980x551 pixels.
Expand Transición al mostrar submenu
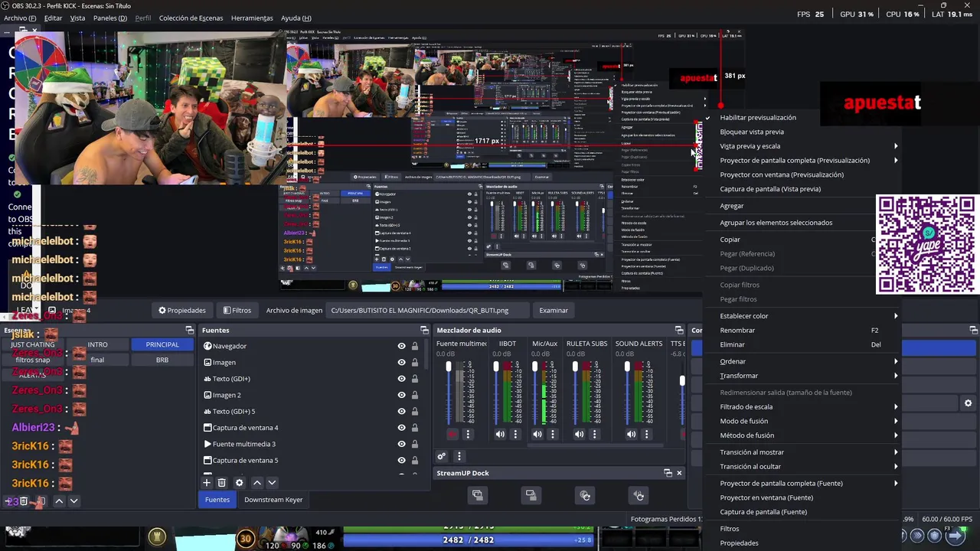pyautogui.click(x=802, y=452)
